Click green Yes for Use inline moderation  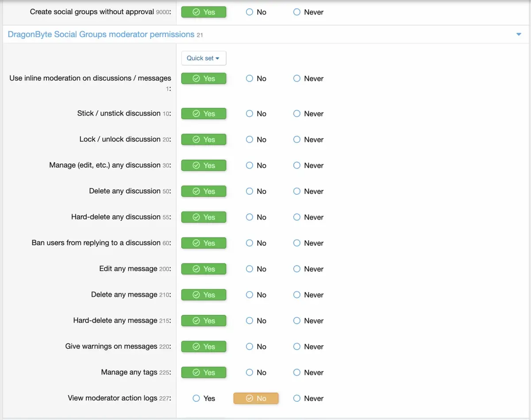point(204,79)
